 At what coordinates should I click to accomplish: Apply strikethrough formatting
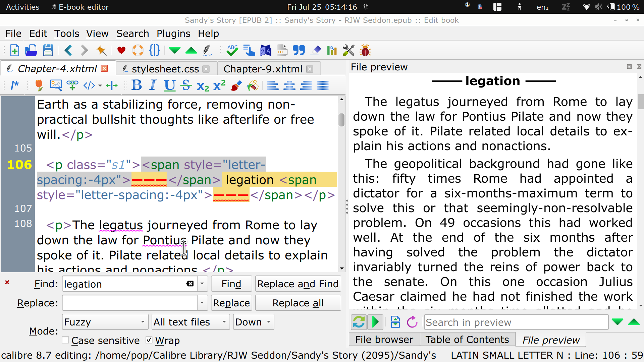point(186,85)
